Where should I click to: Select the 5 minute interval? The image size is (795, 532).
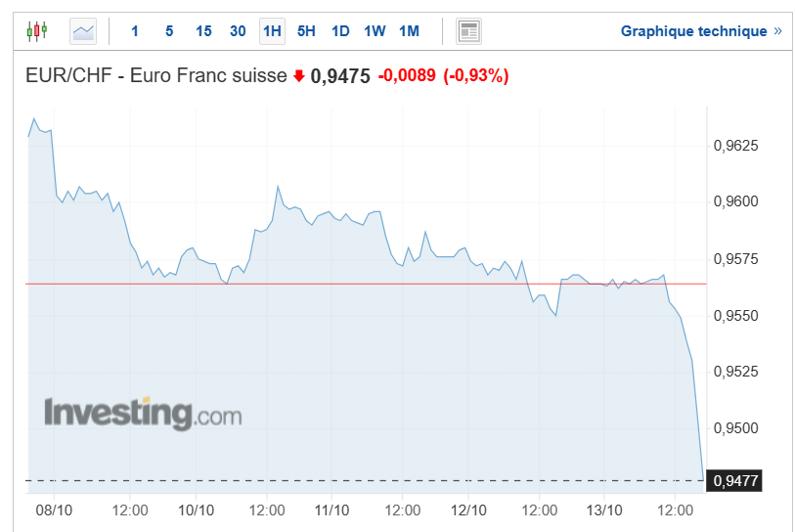169,31
